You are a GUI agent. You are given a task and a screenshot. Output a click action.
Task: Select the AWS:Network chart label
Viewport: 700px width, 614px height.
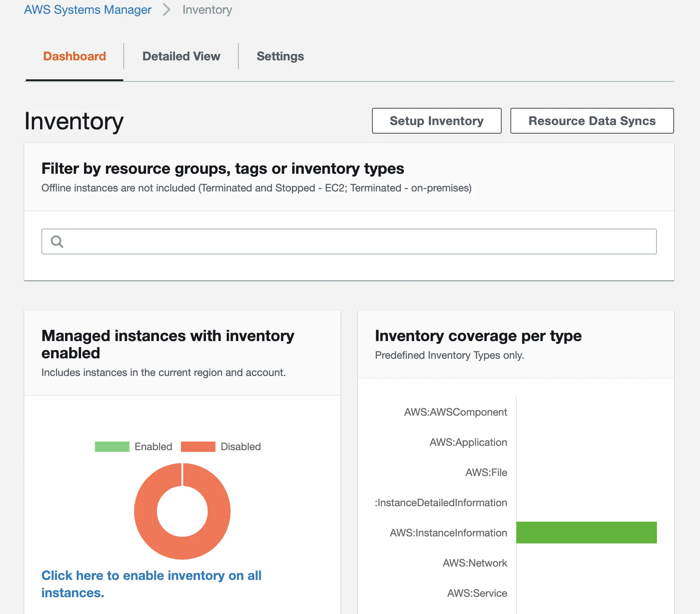pyautogui.click(x=475, y=563)
